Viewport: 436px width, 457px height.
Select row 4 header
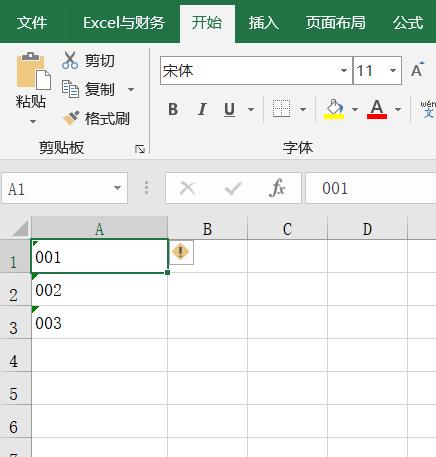pos(15,355)
